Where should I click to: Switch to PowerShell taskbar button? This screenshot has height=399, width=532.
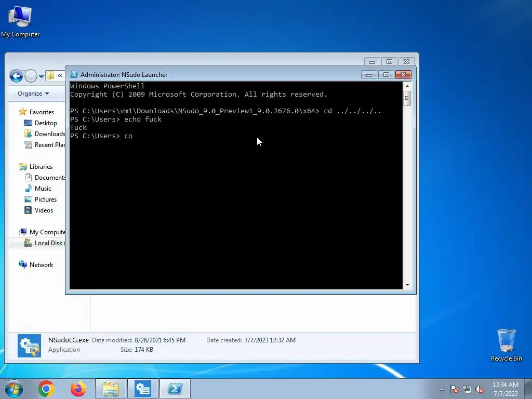pos(175,389)
